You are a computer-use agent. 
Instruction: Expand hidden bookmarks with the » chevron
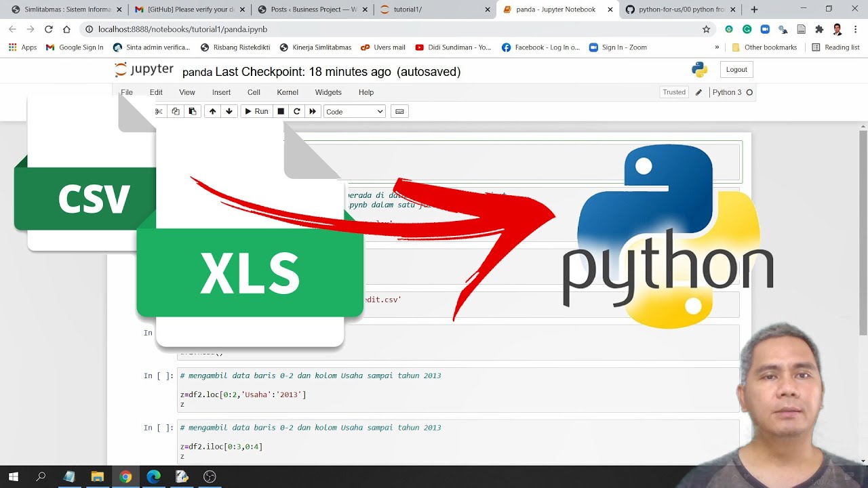point(717,47)
